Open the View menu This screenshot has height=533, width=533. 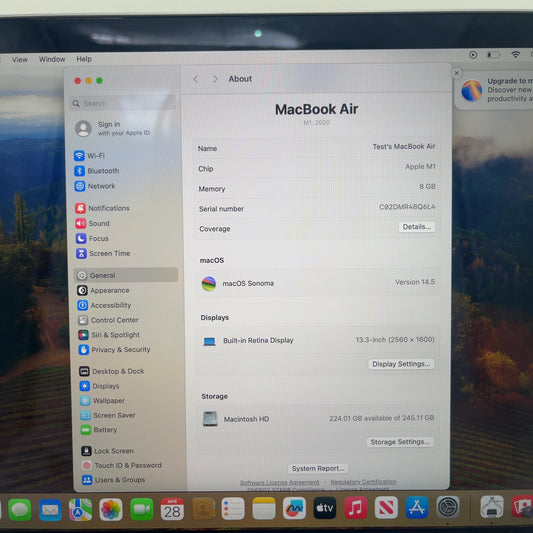click(x=20, y=60)
